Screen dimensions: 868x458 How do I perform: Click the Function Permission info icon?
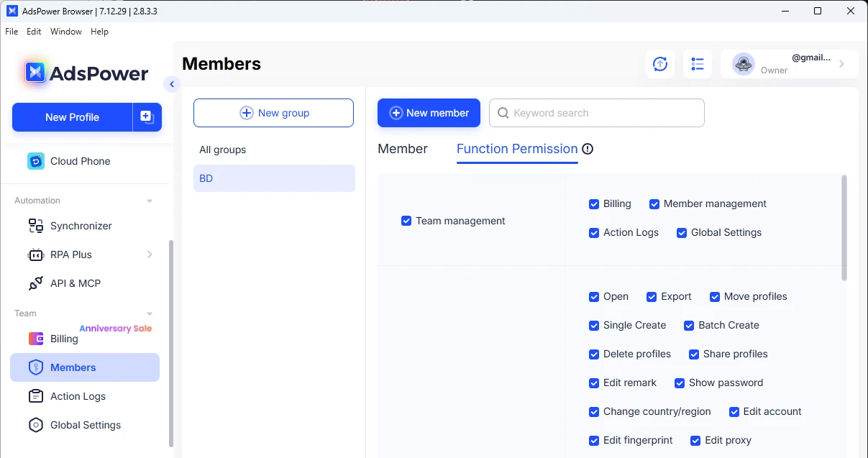(x=588, y=149)
